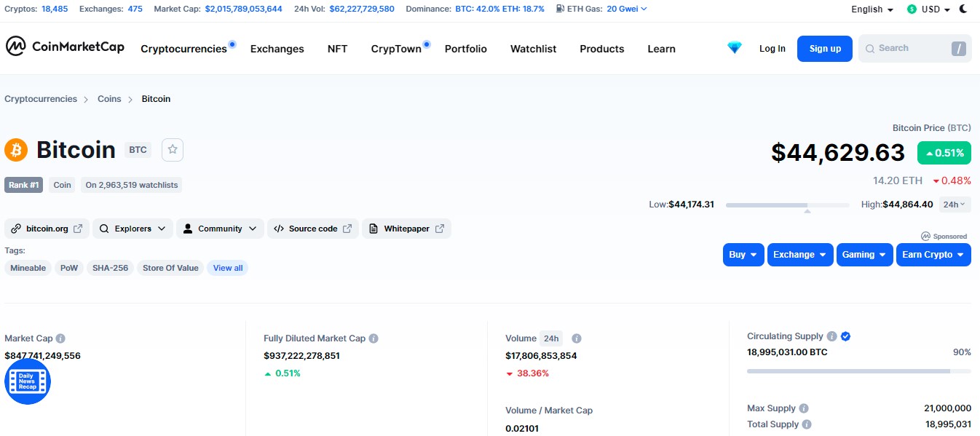Focus the Search input field
This screenshot has height=436, width=980.
pos(915,49)
